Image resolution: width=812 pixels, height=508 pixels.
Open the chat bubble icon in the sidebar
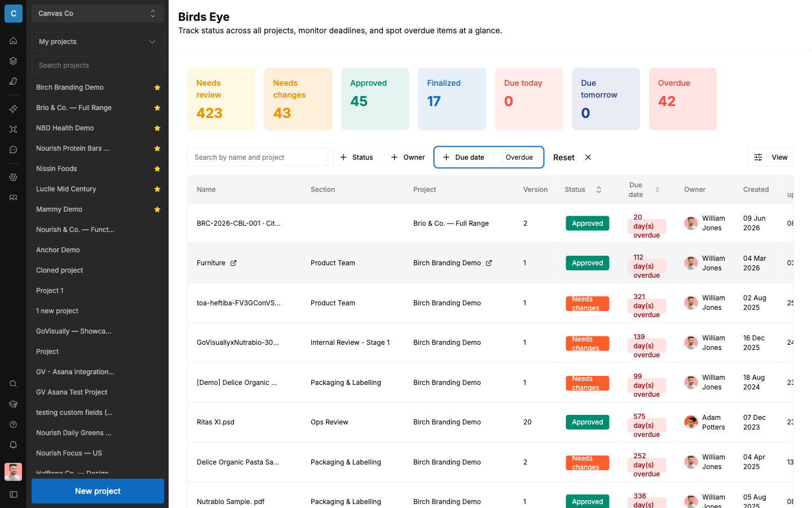tap(13, 150)
